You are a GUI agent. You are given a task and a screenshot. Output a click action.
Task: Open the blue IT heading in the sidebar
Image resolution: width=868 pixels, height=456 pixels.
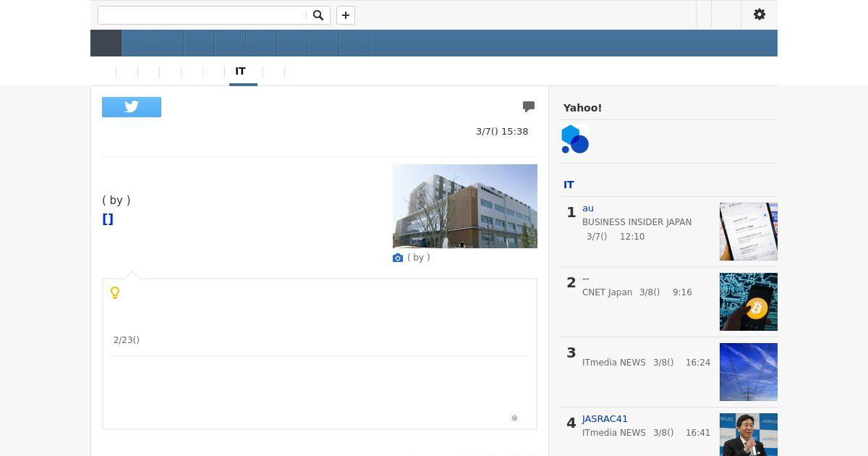point(569,185)
